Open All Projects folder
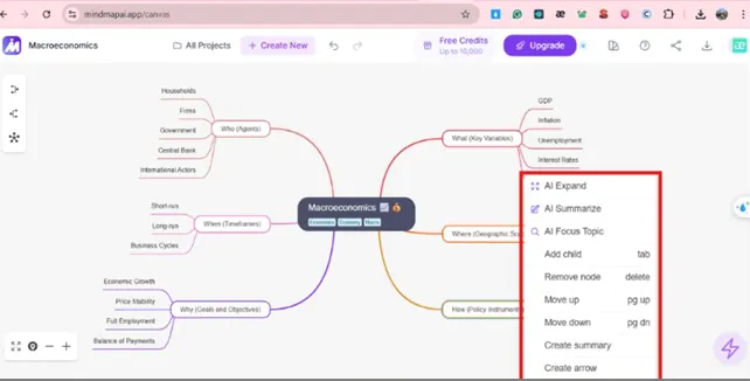This screenshot has height=381, width=750. (x=201, y=46)
